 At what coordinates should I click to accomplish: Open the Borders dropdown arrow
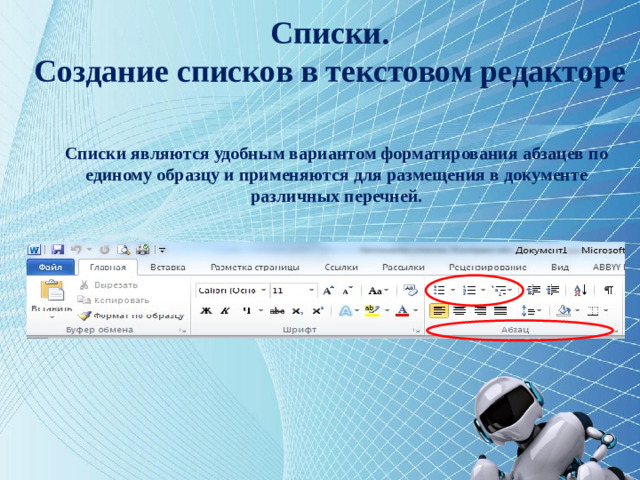[606, 311]
